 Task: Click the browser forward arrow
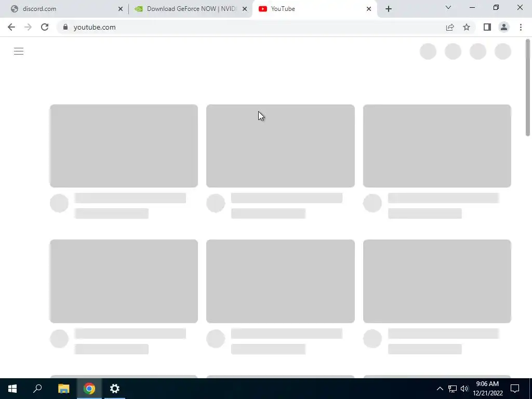pyautogui.click(x=28, y=27)
